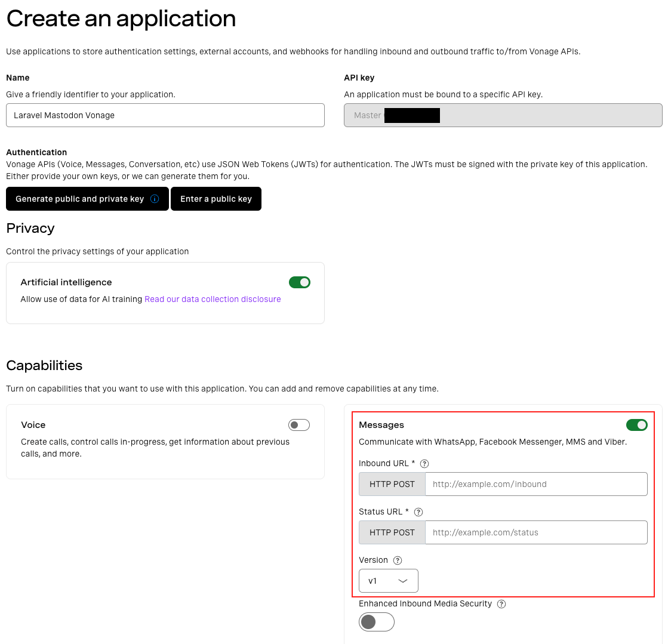The width and height of the screenshot is (668, 644).
Task: Click the Name field label
Action: 18,78
